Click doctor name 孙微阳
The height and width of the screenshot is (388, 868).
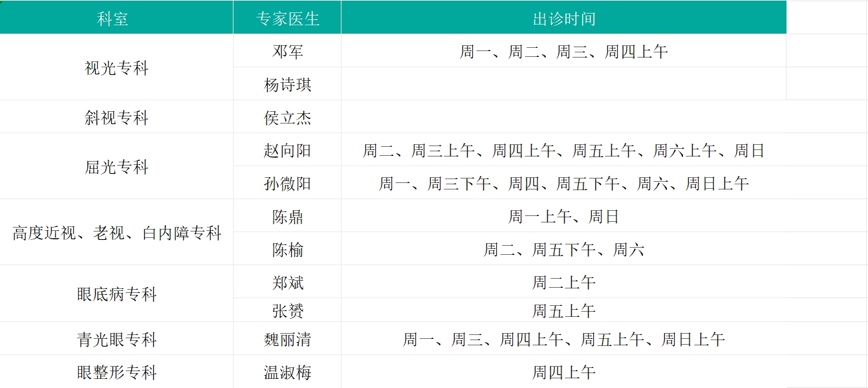287,183
